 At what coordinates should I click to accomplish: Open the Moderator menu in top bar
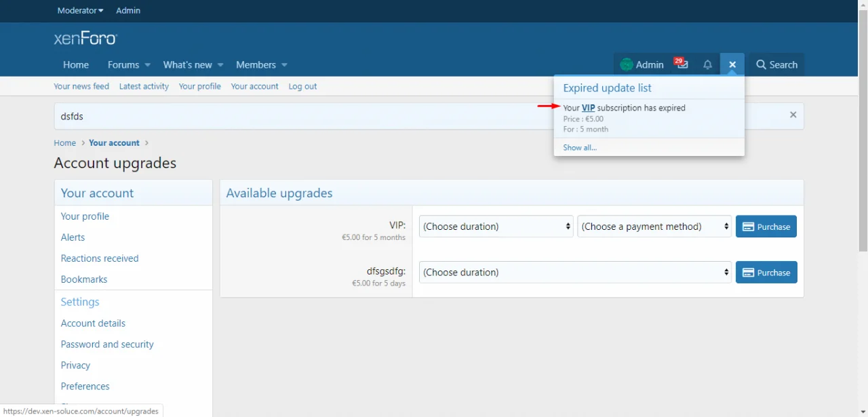pyautogui.click(x=80, y=10)
